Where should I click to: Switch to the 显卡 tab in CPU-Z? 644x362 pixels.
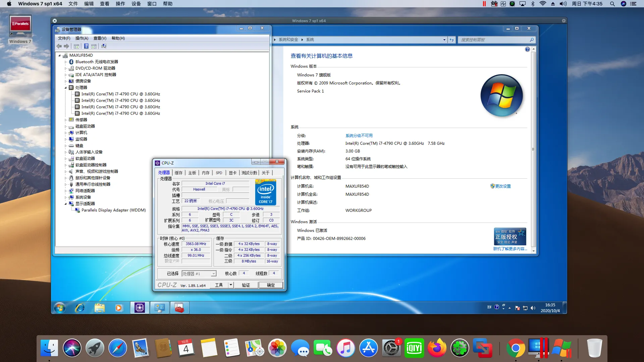tap(233, 173)
